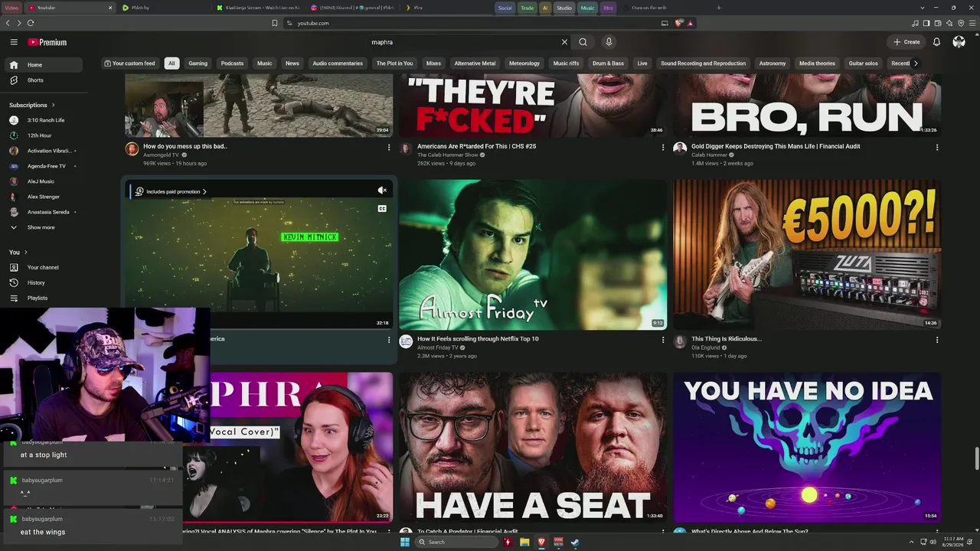
Task: Open a new browser tab
Action: (718, 8)
